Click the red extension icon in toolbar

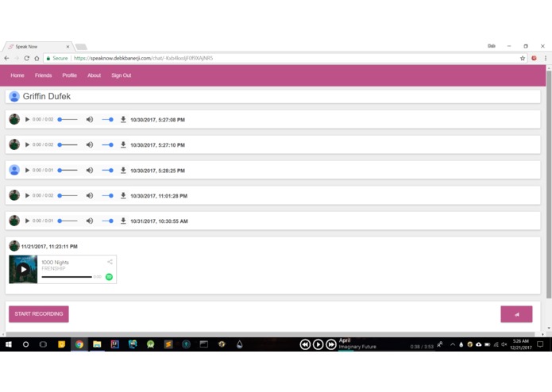[x=534, y=59]
